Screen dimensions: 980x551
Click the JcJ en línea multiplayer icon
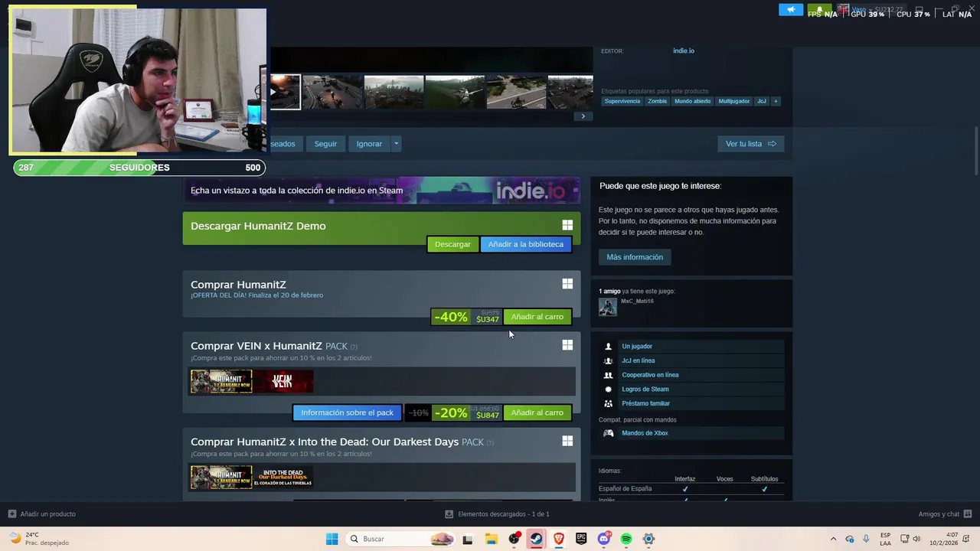click(x=608, y=360)
